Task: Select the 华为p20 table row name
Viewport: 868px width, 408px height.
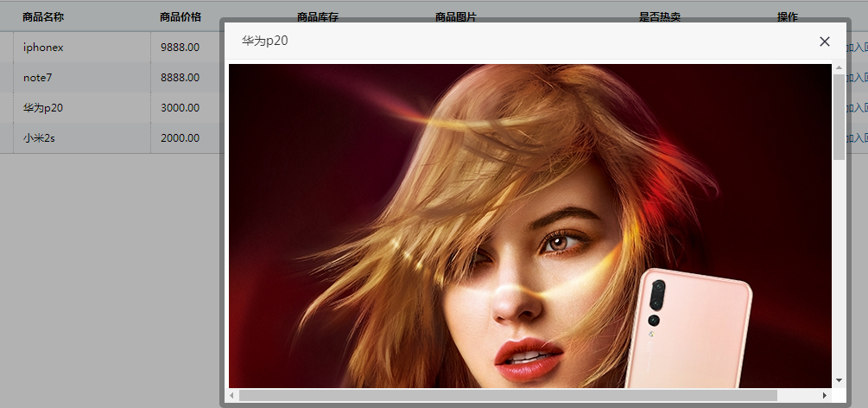Action: click(43, 108)
